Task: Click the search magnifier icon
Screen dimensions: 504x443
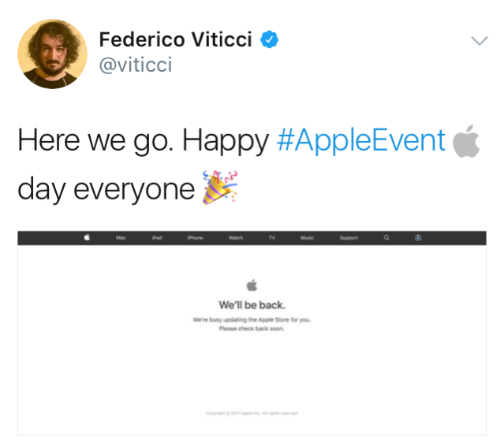Action: 386,238
